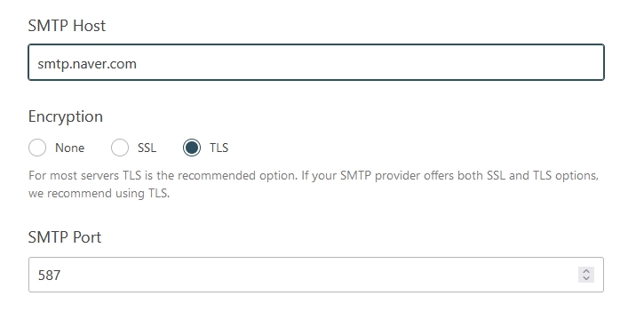
Task: Click the TLS recommendation help text
Action: (x=314, y=184)
